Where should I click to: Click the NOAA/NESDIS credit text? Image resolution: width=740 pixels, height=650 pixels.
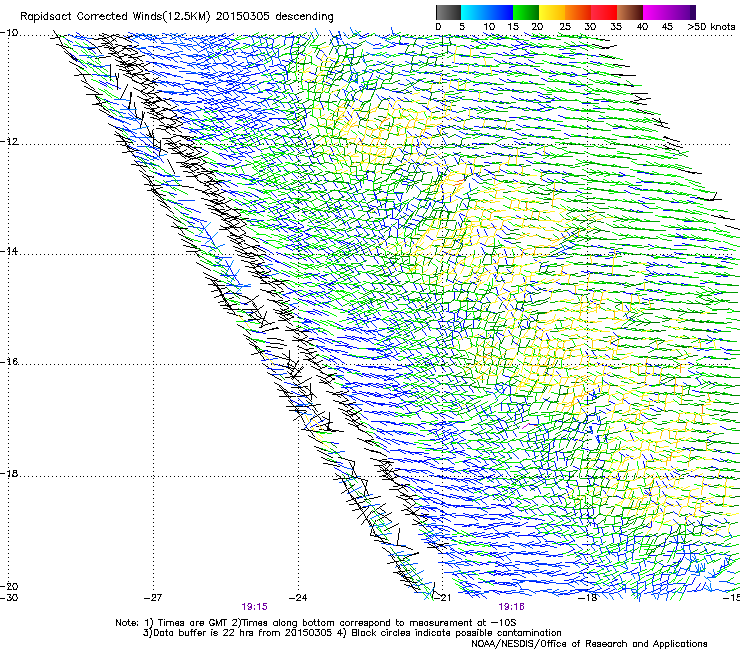pos(589,644)
